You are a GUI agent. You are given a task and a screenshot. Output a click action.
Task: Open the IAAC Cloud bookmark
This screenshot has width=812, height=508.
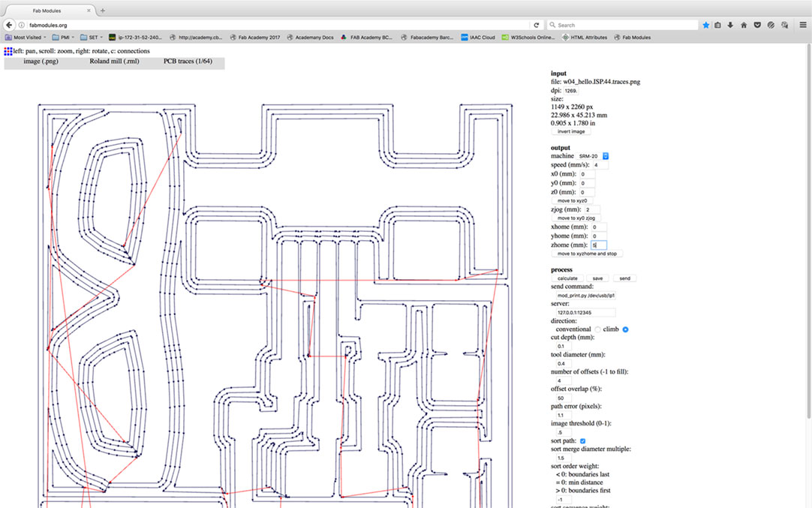tap(478, 38)
